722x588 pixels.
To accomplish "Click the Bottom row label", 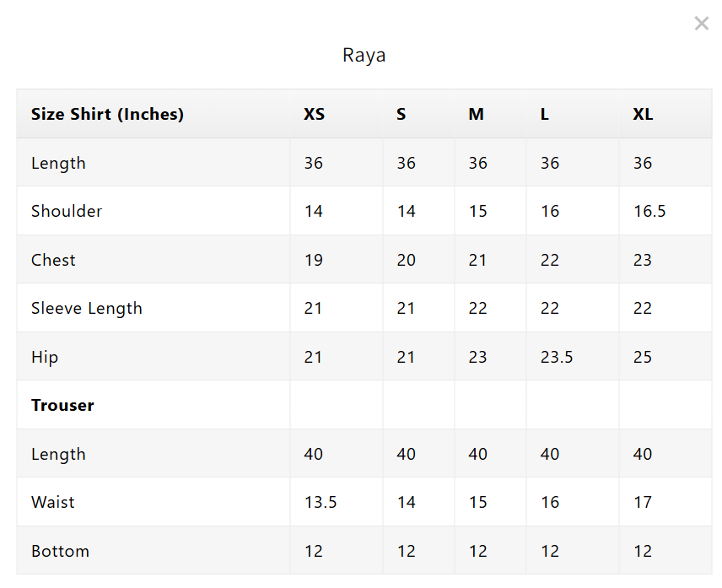I will tap(61, 551).
